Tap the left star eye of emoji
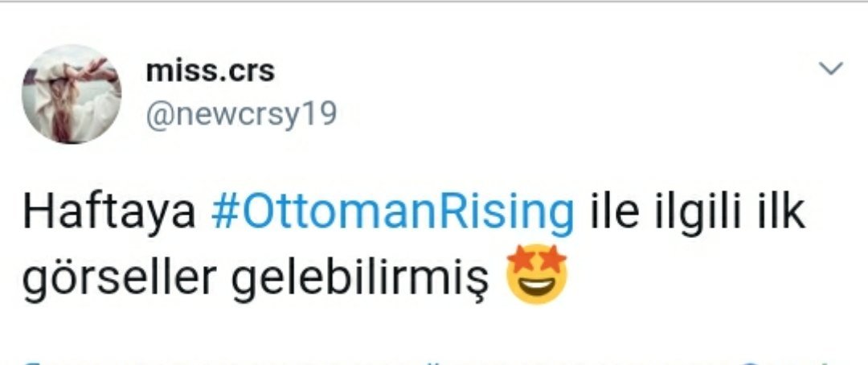The width and height of the screenshot is (868, 365). pos(520,260)
